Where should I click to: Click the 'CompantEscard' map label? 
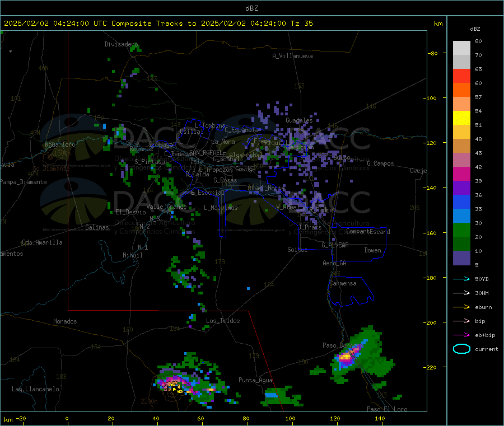click(x=368, y=232)
